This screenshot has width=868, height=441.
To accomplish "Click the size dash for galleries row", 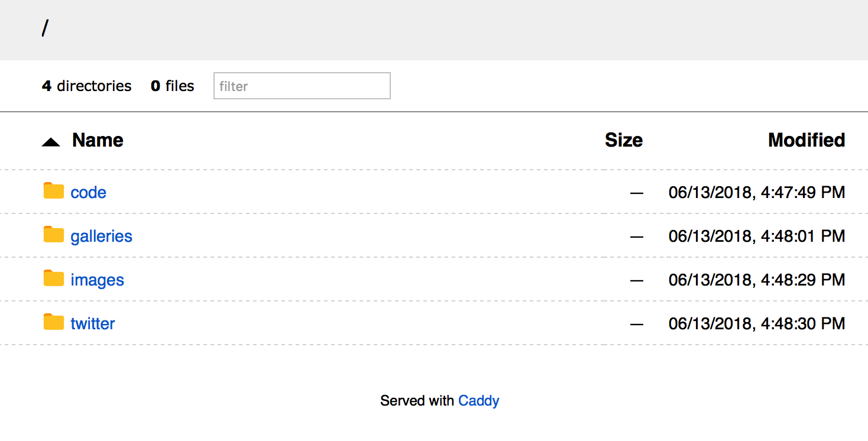I will [x=636, y=236].
